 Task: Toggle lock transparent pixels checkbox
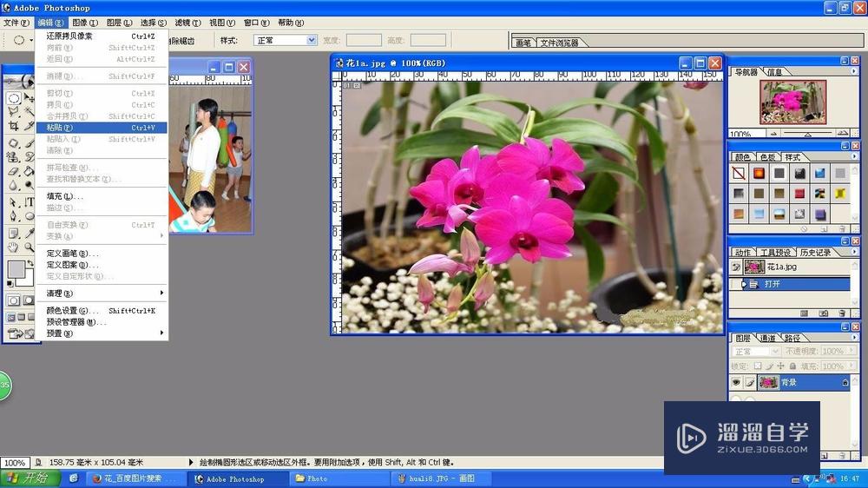(x=758, y=366)
